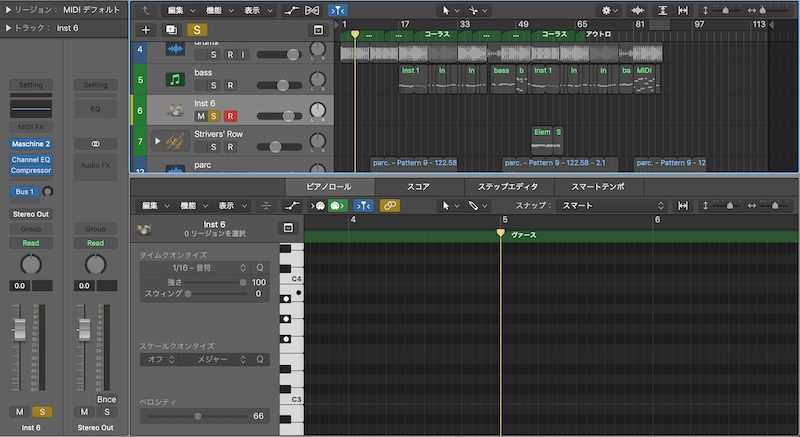Toggle the yellow link button in piano roll
Viewport: 800px width, 437px height.
coord(390,205)
